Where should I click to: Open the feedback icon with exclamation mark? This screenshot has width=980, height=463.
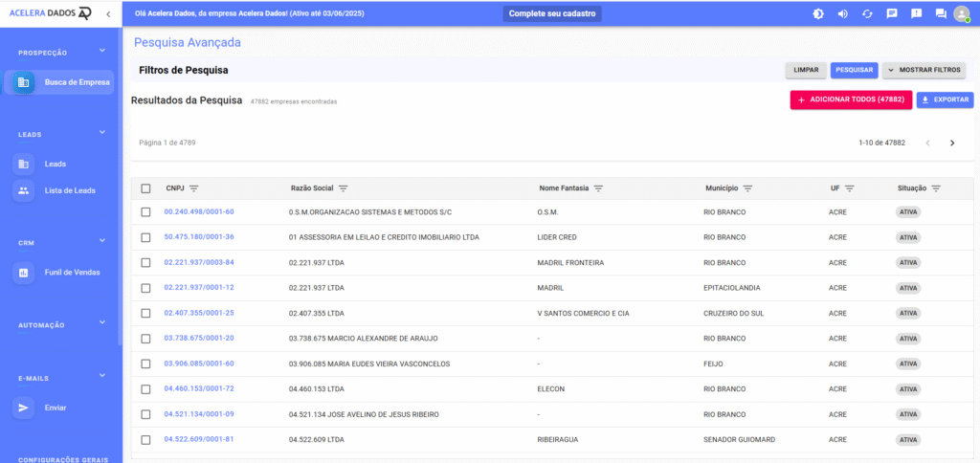pos(916,13)
